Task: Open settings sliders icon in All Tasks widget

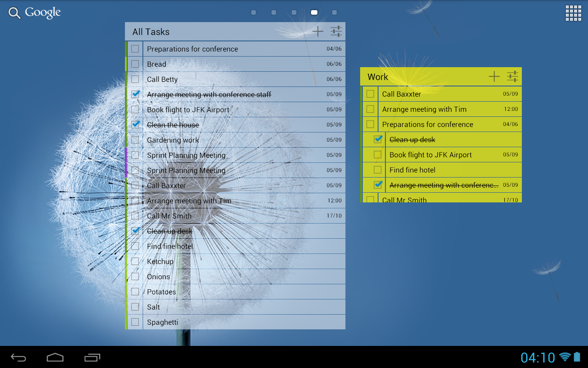Action: (336, 31)
